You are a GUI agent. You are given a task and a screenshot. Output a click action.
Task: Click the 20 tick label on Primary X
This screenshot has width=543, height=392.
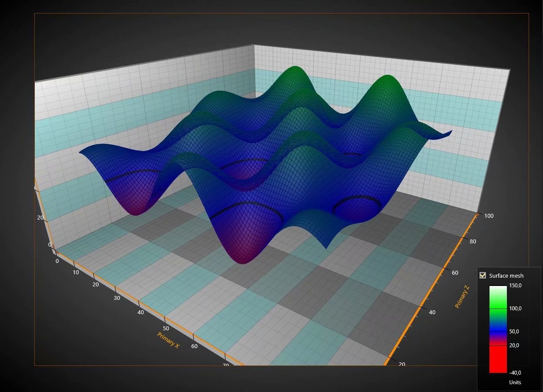click(x=95, y=285)
